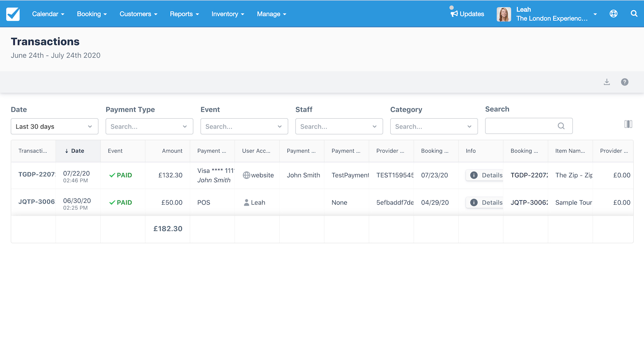Open the Event filter dropdown
This screenshot has width=644, height=353.
point(244,126)
